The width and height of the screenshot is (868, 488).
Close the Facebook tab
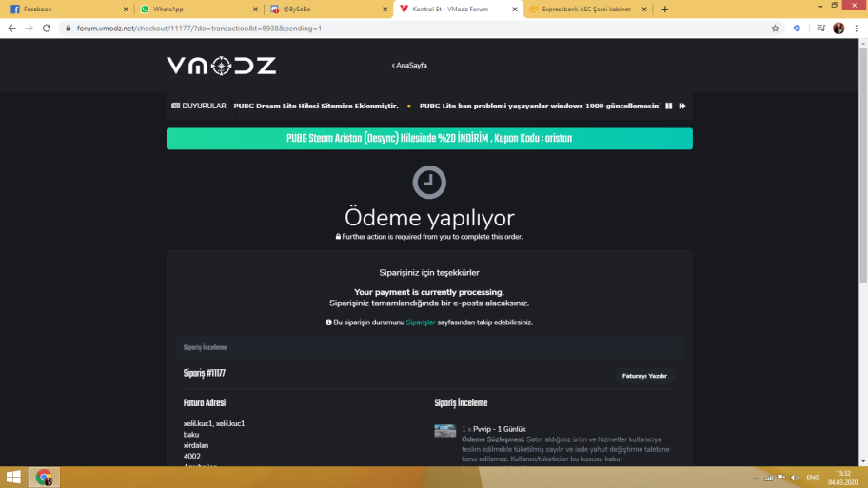pyautogui.click(x=126, y=9)
